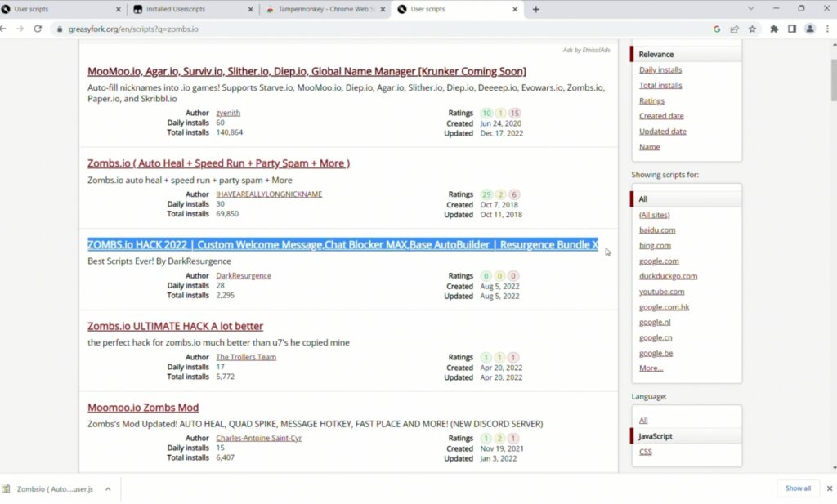Bookmark this page with the star
The image size is (837, 504).
click(752, 29)
